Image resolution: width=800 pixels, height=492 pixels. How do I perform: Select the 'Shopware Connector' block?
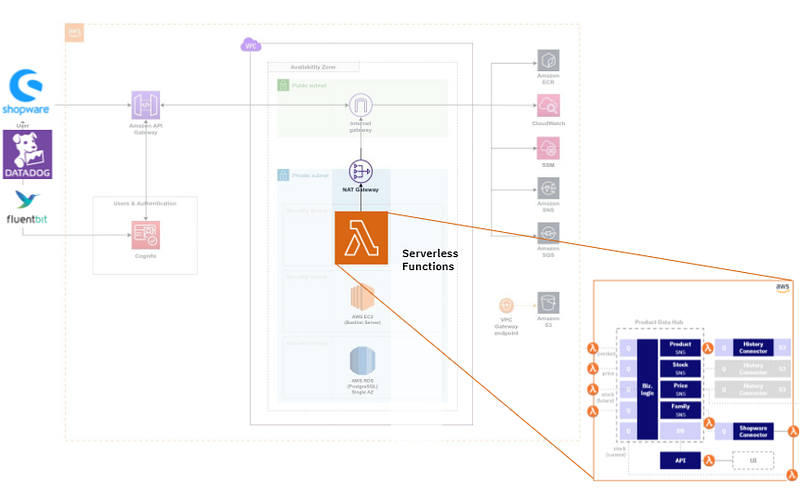click(753, 431)
